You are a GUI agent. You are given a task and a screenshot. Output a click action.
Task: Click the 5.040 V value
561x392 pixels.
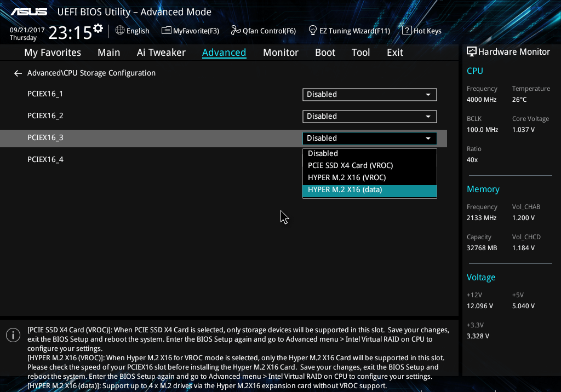tap(523, 306)
